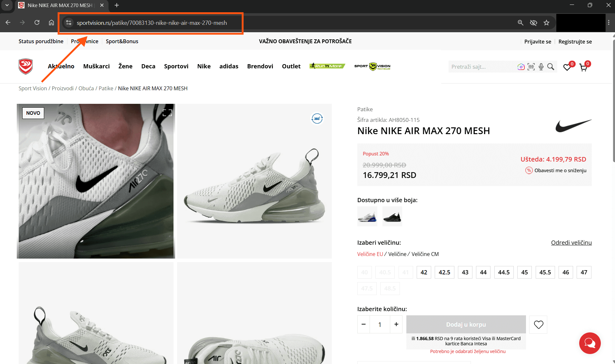Select size 42.5
Image resolution: width=615 pixels, height=364 pixels.
tap(444, 272)
